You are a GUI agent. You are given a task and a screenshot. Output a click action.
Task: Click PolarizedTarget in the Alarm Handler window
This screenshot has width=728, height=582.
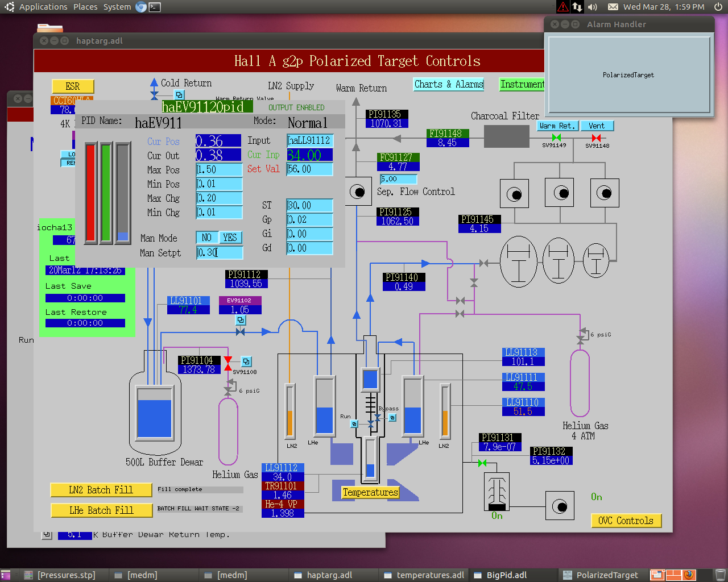[628, 75]
